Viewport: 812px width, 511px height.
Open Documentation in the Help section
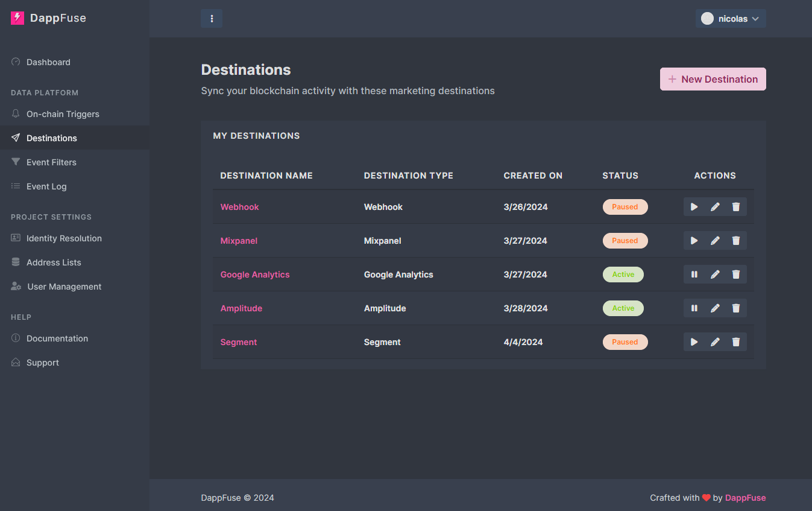(75, 338)
